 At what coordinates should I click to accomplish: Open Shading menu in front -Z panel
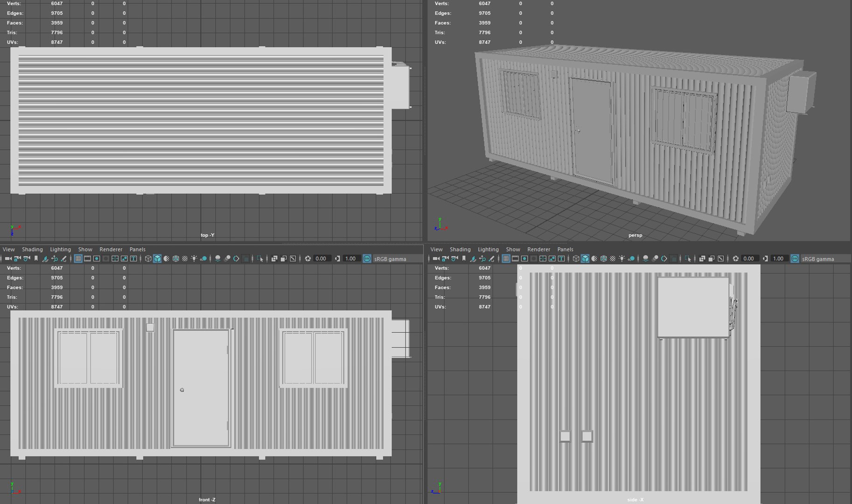(x=32, y=249)
